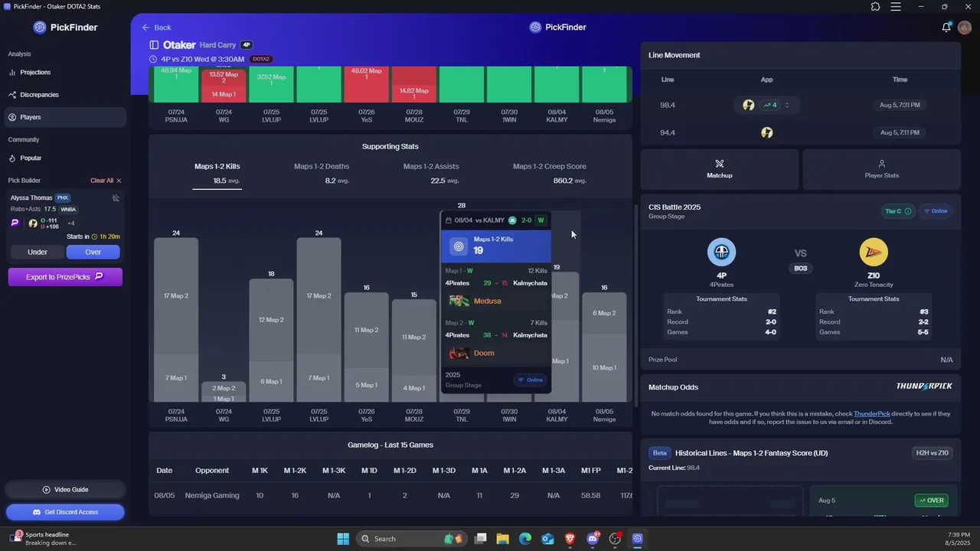Select the Maps 1-2 Deaths tab
Image resolution: width=980 pixels, height=551 pixels.
click(x=322, y=173)
